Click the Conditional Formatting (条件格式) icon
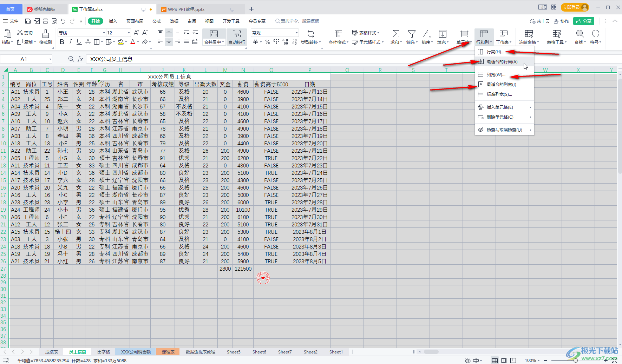 (x=338, y=34)
